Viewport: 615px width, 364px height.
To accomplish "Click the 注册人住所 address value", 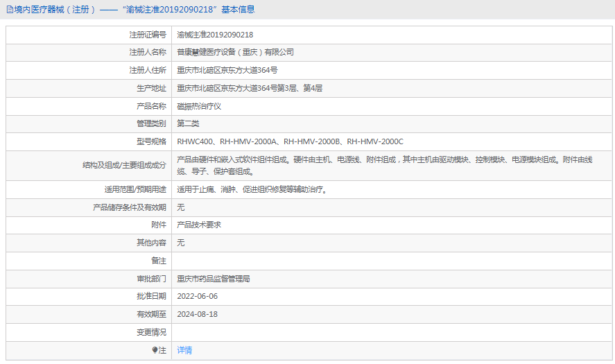I will click(227, 70).
